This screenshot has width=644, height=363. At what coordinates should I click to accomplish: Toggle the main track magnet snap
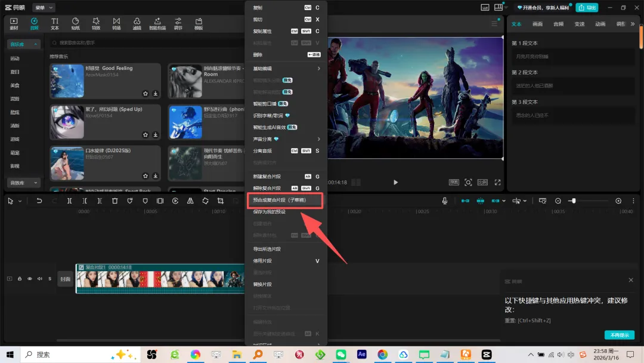465,201
